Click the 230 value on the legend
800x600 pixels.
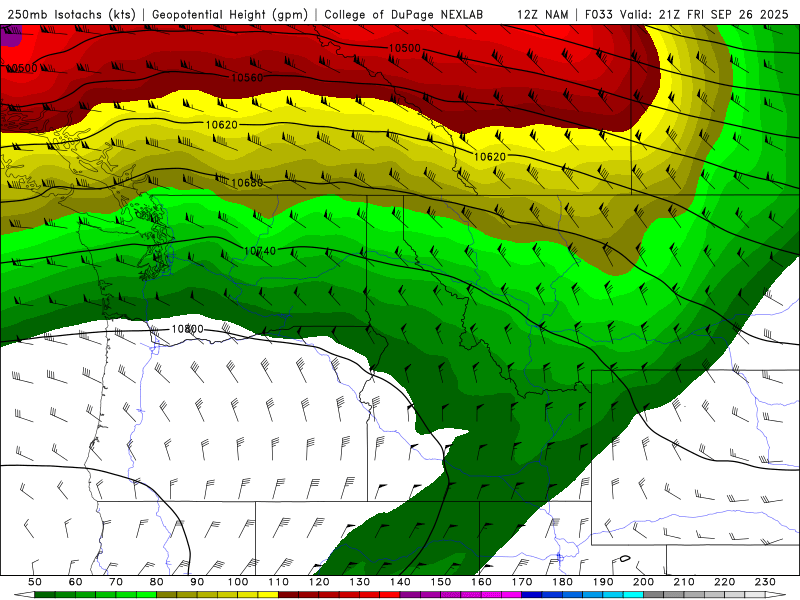(x=765, y=582)
